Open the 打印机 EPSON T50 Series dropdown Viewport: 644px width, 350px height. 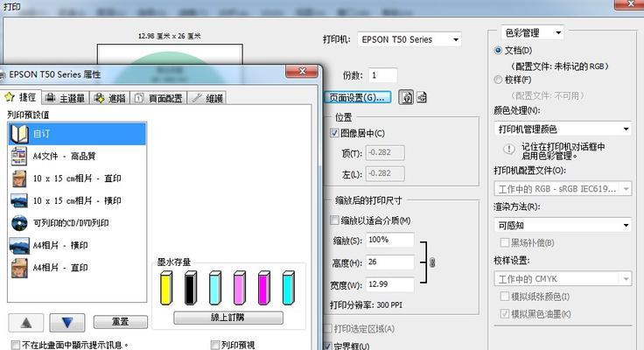pos(409,40)
